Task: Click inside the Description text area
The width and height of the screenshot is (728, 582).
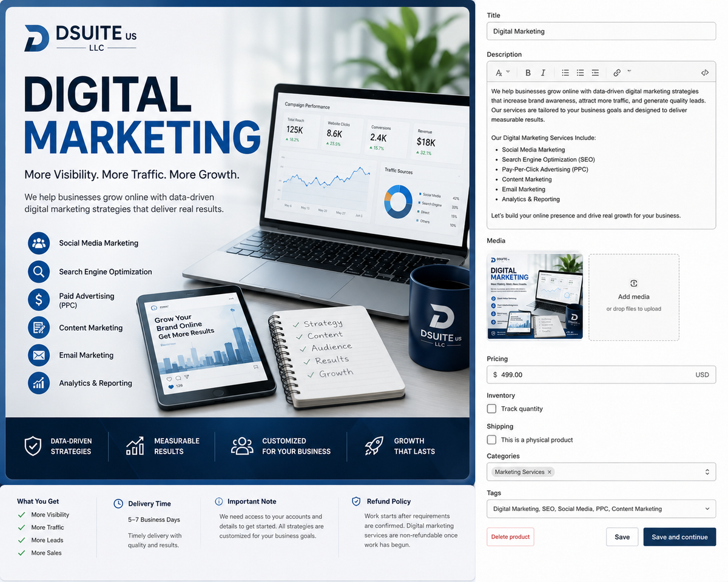Action: point(601,155)
